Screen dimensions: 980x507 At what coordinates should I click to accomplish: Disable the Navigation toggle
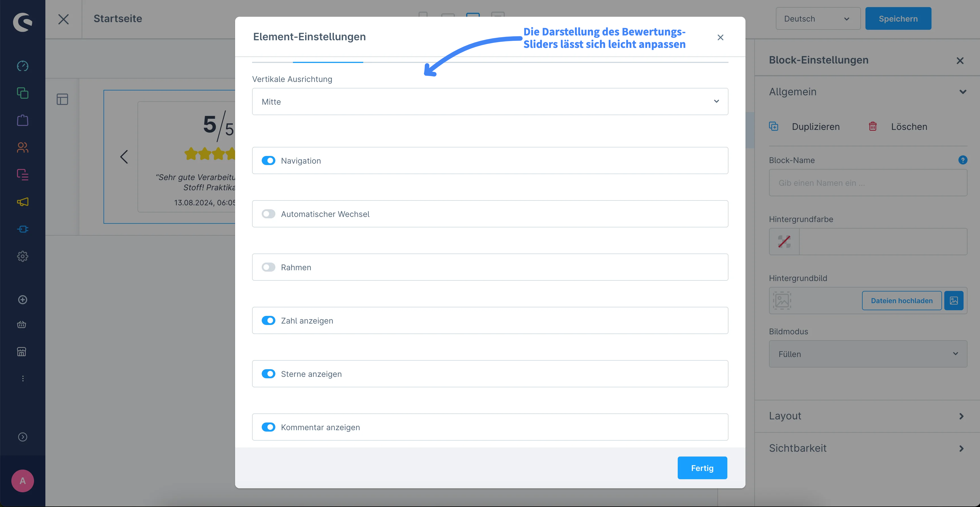point(268,160)
